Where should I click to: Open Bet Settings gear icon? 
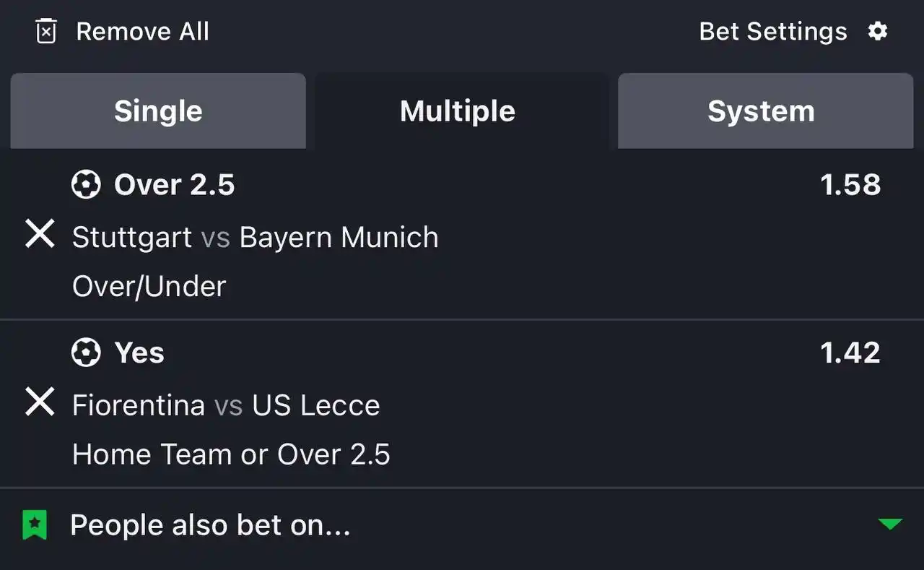coord(877,31)
